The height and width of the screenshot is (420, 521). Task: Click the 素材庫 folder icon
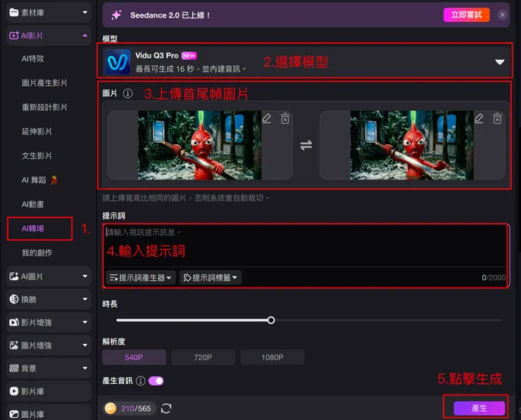click(14, 13)
